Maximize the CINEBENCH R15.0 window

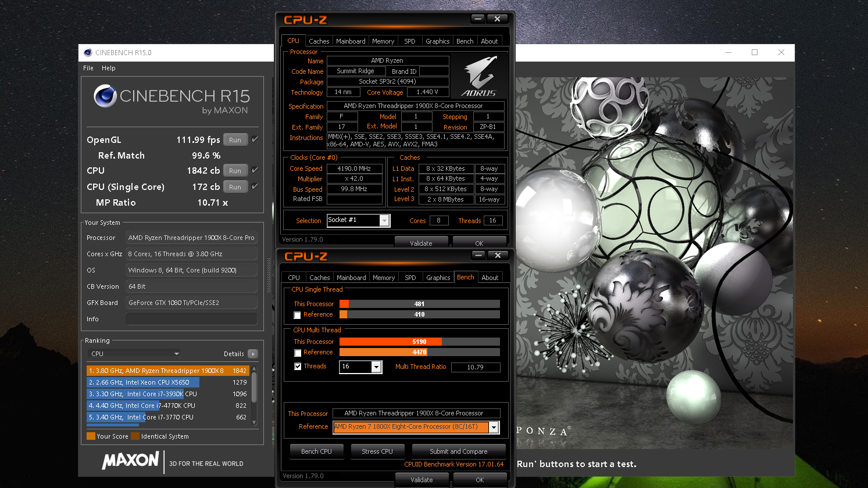tap(755, 52)
